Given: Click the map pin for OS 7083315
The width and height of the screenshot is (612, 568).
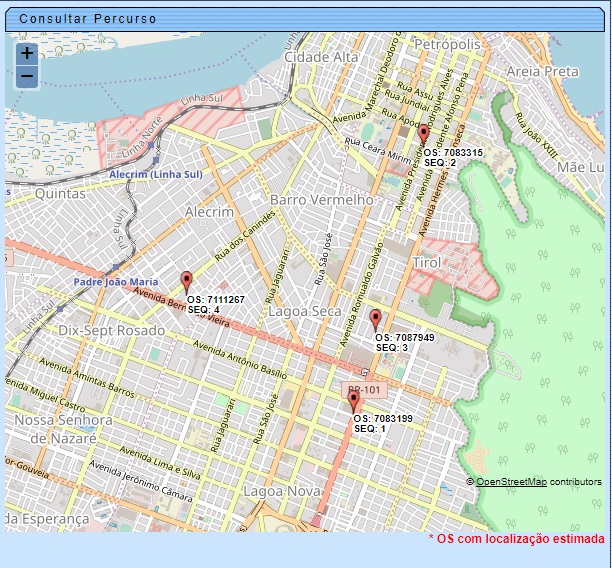Looking at the screenshot, I should tap(423, 135).
